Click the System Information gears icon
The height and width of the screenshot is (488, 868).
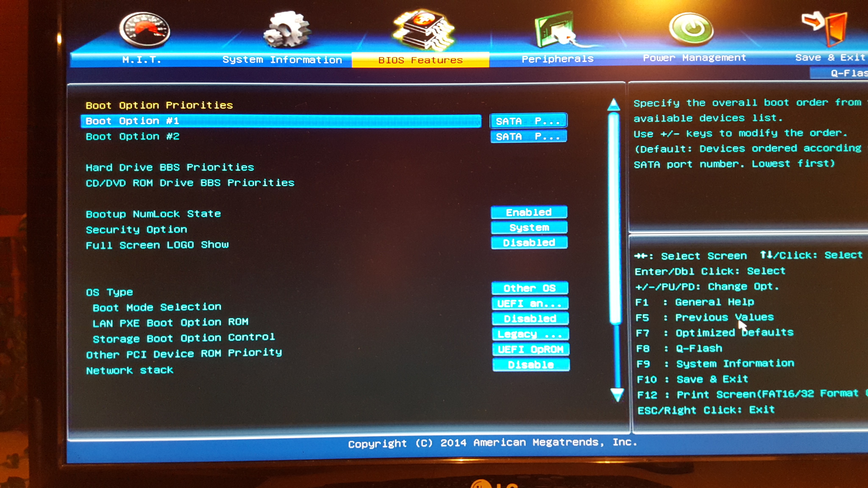(287, 30)
